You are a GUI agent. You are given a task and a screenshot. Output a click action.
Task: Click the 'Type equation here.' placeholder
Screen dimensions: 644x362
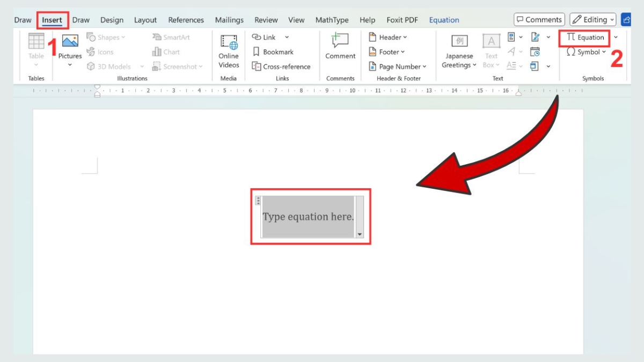point(308,217)
